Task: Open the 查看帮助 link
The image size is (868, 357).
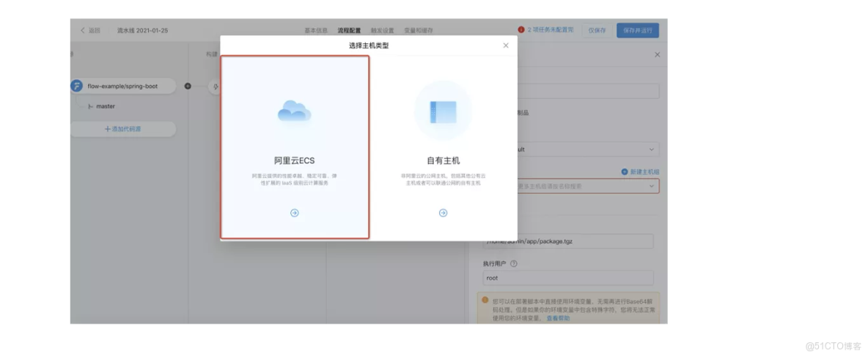Action: (x=558, y=318)
